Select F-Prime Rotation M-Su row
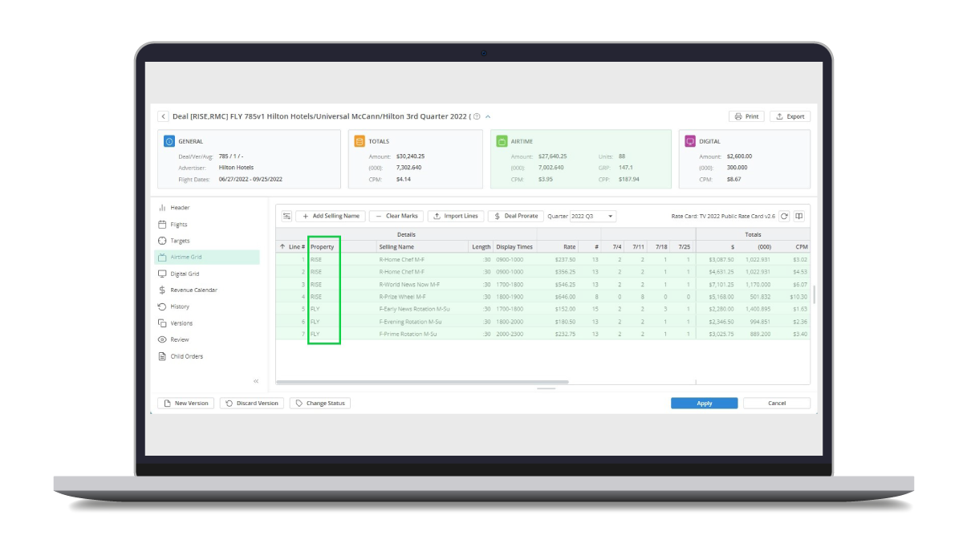Screen dimensions: 963x560 tap(542, 334)
